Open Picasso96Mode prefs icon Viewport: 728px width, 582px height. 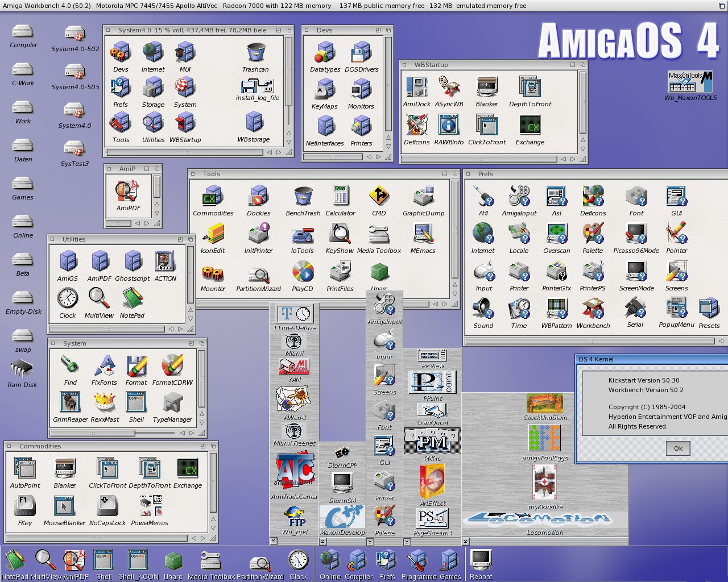click(636, 234)
